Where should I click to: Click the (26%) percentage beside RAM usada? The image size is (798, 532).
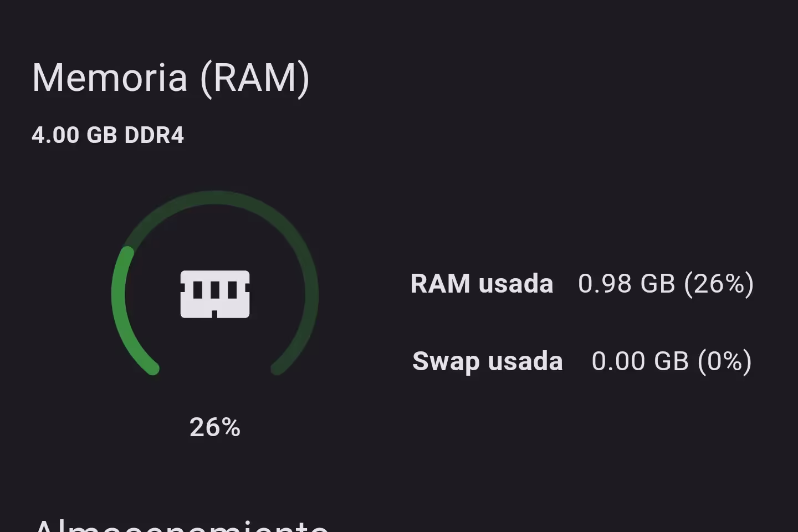[719, 283]
